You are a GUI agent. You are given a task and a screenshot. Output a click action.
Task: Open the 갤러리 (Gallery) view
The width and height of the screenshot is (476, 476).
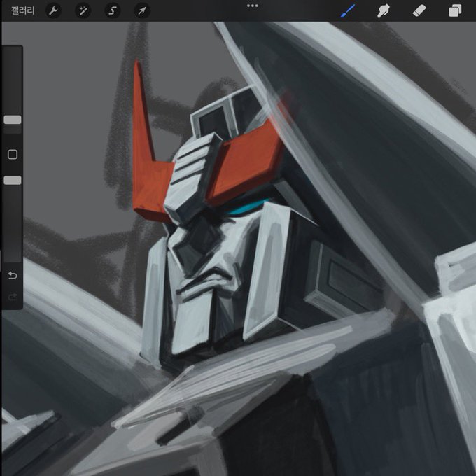point(23,11)
